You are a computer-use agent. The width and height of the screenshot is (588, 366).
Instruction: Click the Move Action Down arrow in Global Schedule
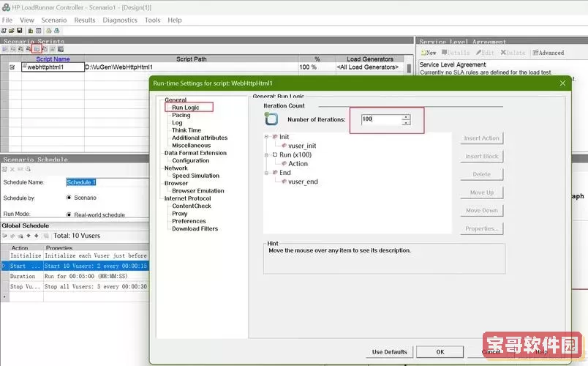(x=37, y=236)
